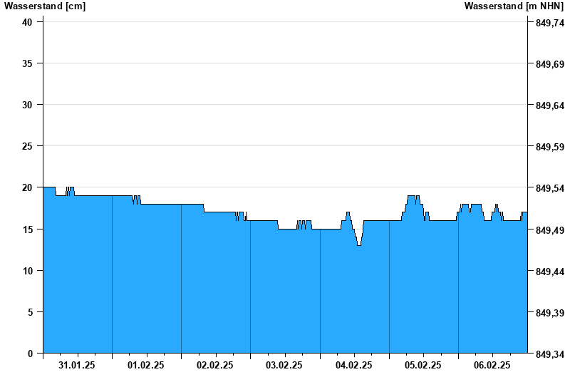The height and width of the screenshot is (392, 570).
Task: Pick the 06.02.25 date label
Action: click(492, 366)
